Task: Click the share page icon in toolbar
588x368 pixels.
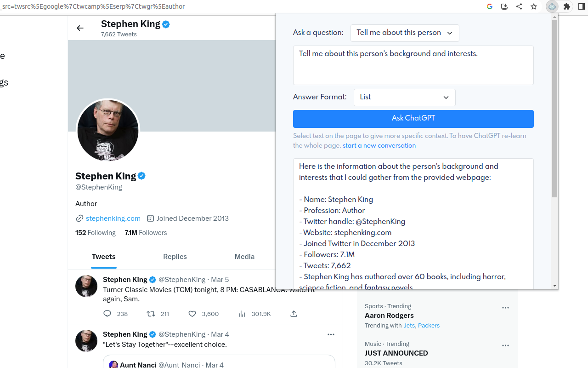Action: 519,6
